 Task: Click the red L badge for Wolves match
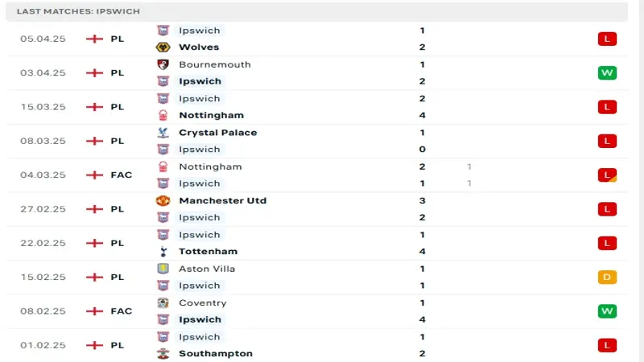607,39
